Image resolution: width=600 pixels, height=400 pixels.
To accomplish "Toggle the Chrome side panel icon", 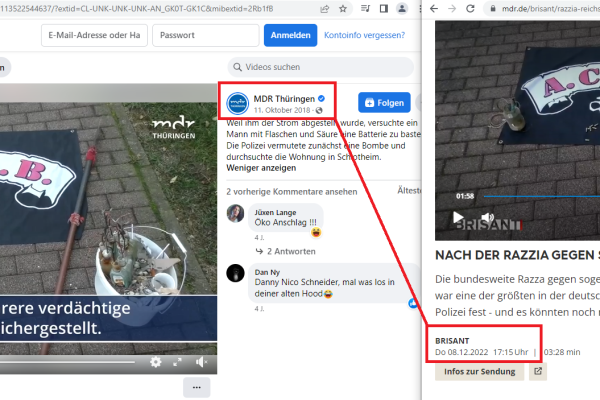I will point(383,8).
